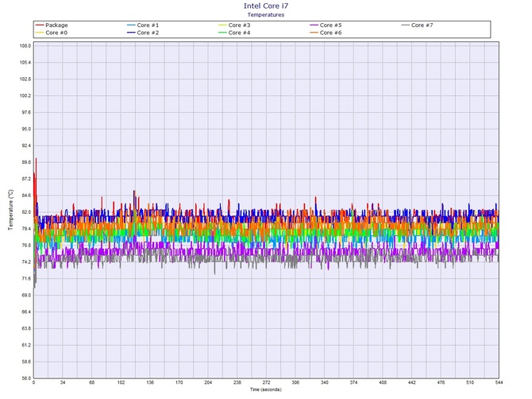Click the 95.0 y-axis value
The width and height of the screenshot is (532, 399).
26,129
